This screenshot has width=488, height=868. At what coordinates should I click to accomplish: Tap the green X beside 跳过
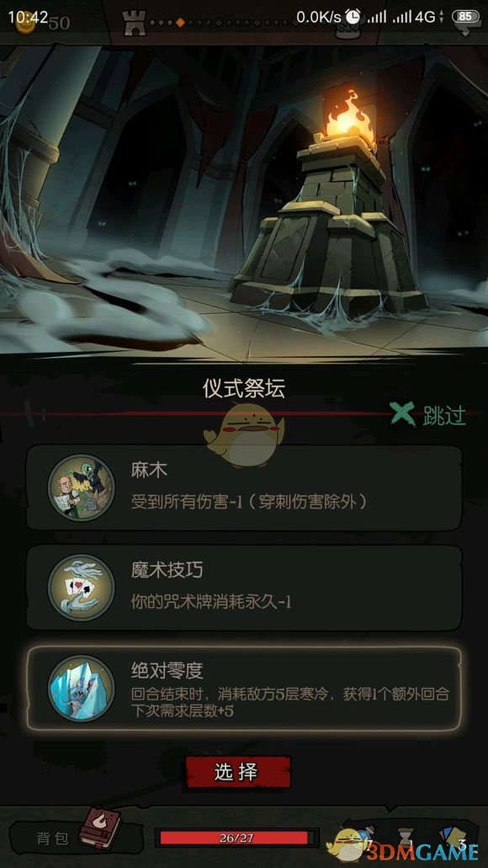(403, 414)
